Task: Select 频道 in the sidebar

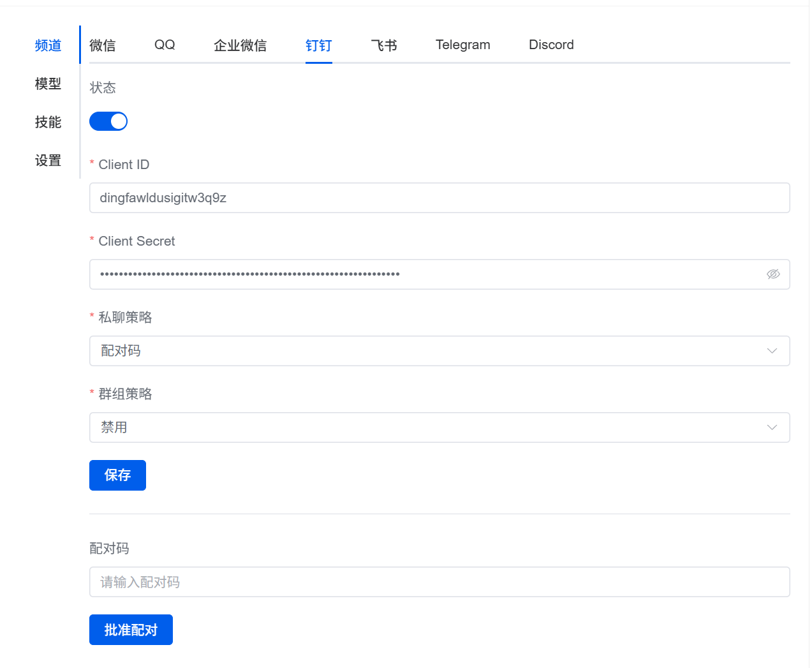Action: (48, 45)
